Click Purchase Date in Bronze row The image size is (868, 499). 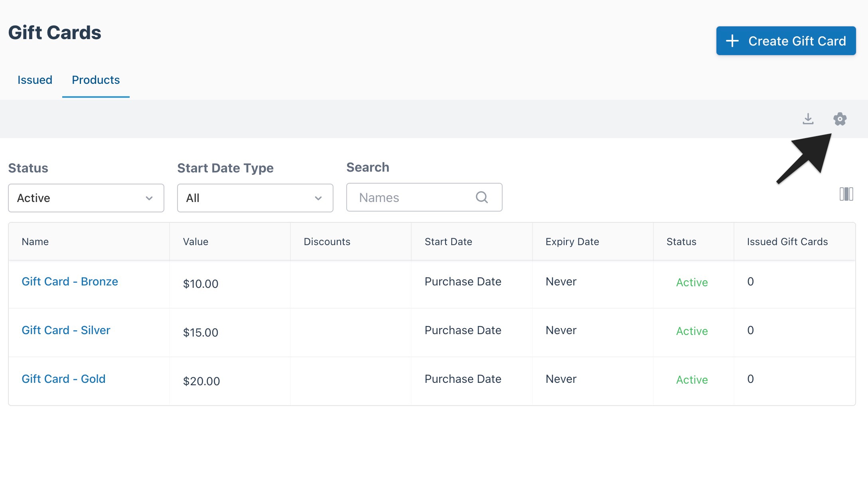[x=463, y=281]
